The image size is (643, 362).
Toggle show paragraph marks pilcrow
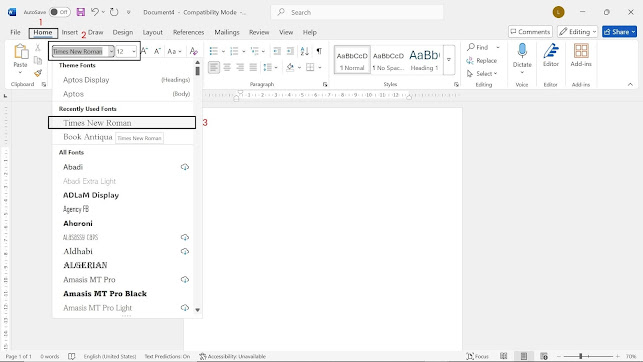point(319,51)
